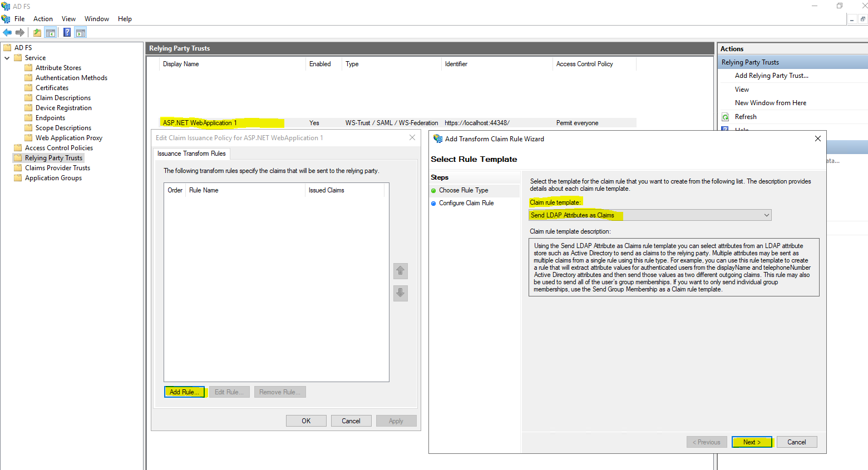Click the Add Rule button
The height and width of the screenshot is (470, 868).
coord(184,392)
